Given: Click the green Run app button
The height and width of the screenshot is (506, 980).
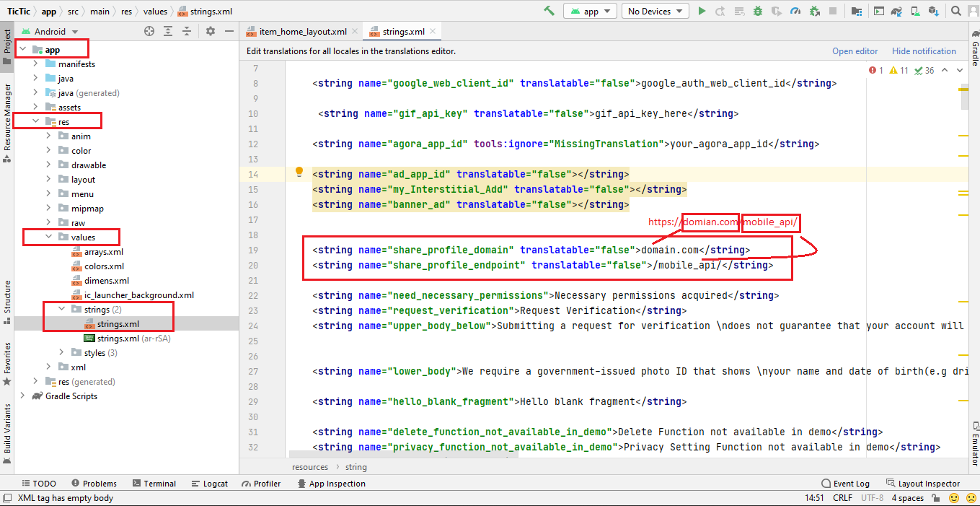Looking at the screenshot, I should [702, 11].
